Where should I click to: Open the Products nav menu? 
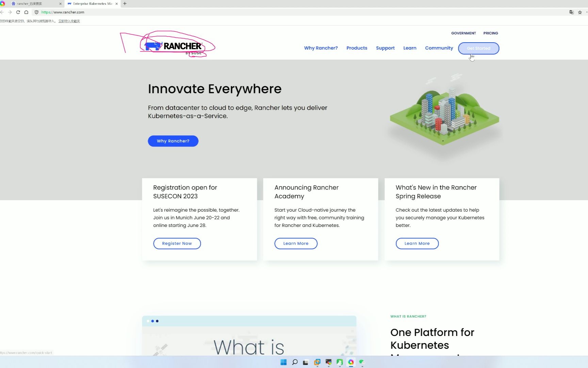coord(357,48)
